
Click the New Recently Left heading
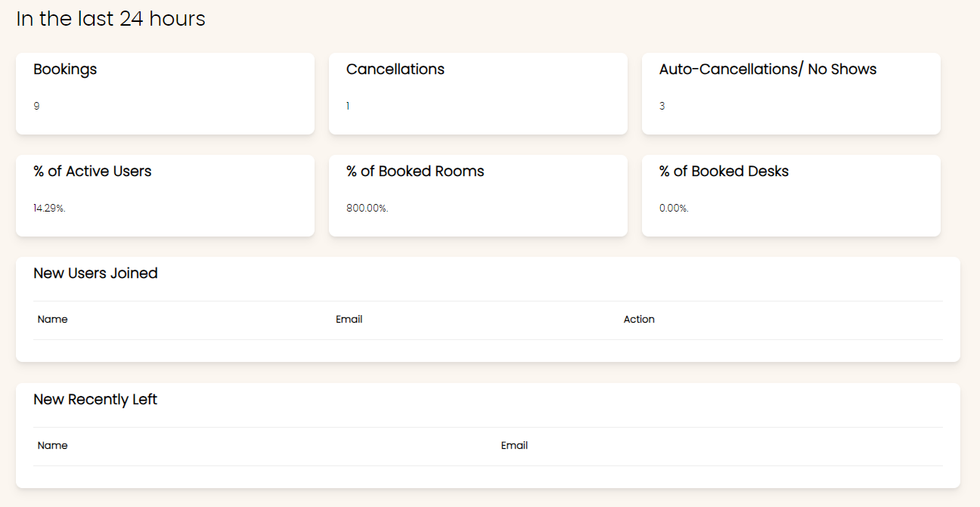tap(95, 400)
